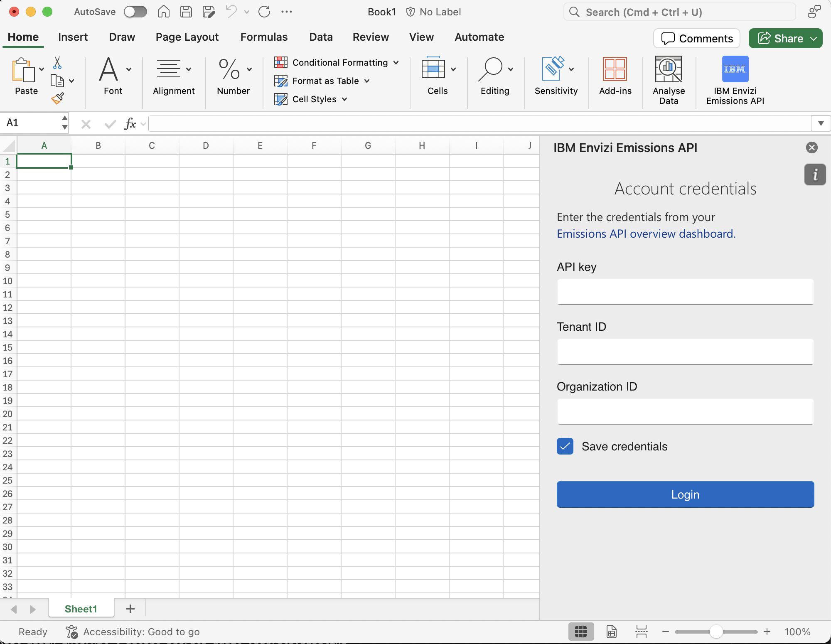Click the Save icon in title bar

186,12
